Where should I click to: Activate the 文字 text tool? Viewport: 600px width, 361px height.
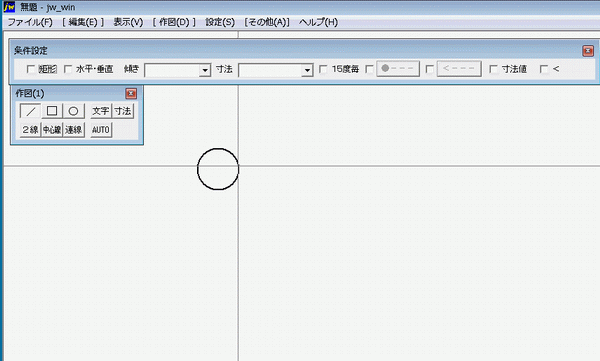tap(101, 111)
